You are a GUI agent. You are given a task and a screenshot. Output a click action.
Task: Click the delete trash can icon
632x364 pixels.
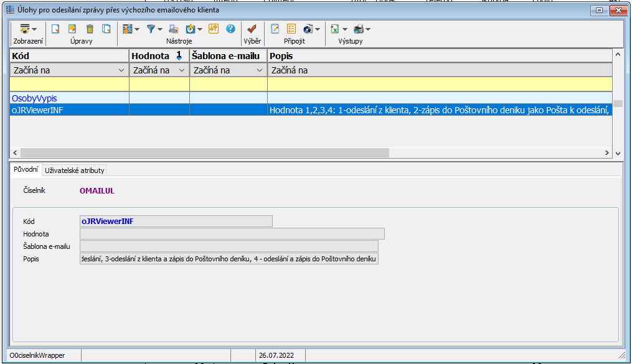[x=90, y=29]
